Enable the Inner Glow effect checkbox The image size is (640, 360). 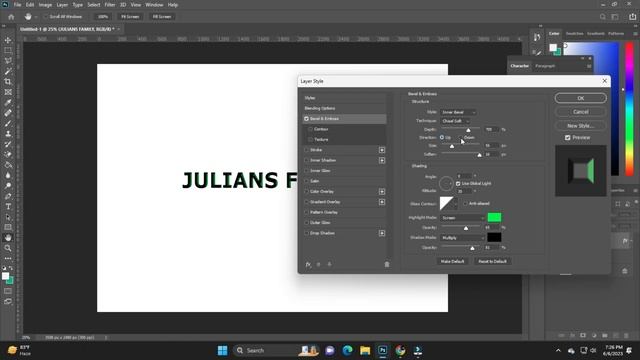pyautogui.click(x=306, y=171)
